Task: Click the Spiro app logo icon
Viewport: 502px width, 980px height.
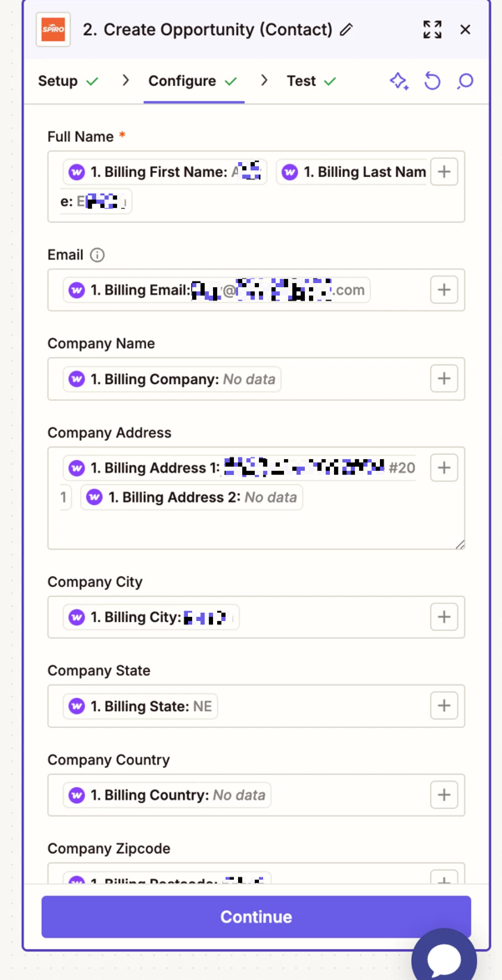Action: pyautogui.click(x=54, y=30)
